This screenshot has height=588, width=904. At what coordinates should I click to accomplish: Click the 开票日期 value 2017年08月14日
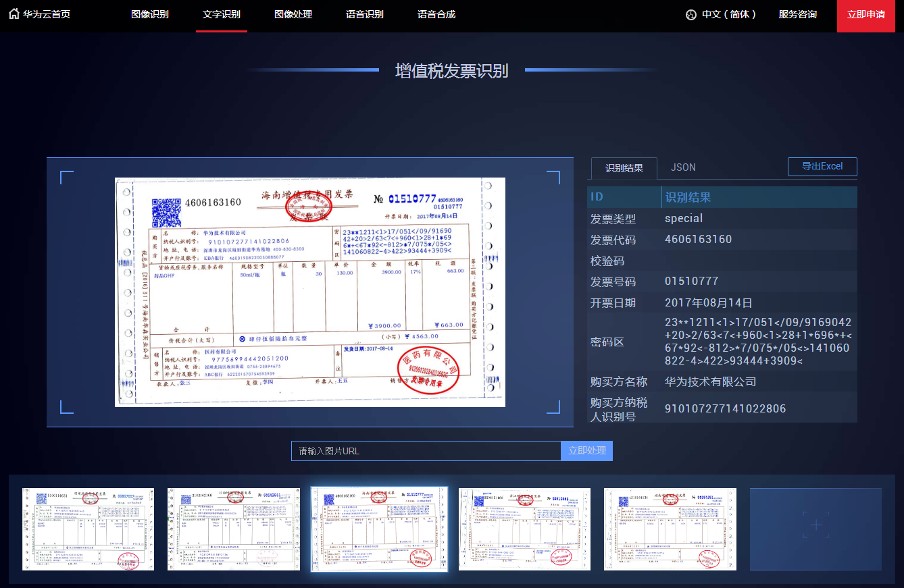[709, 303]
